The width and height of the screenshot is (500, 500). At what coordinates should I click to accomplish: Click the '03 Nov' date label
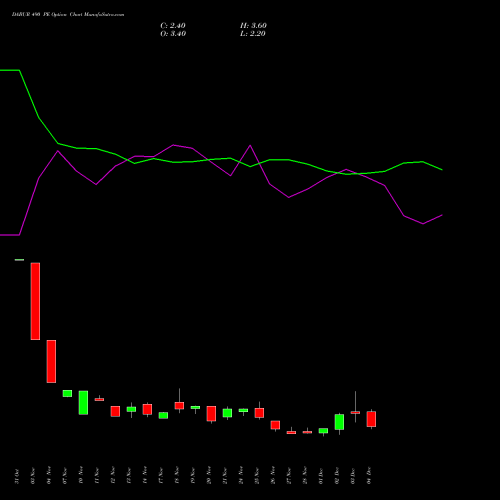pos(33,476)
